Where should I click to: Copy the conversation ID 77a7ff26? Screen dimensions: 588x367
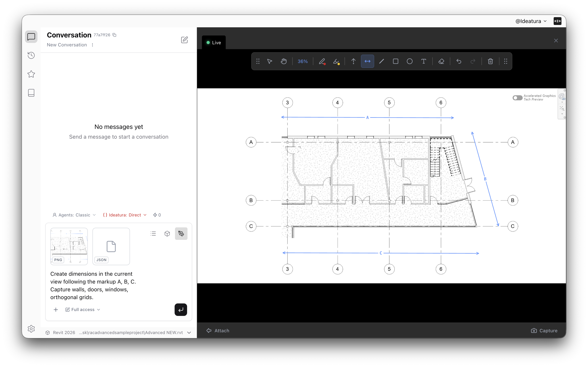(x=114, y=35)
